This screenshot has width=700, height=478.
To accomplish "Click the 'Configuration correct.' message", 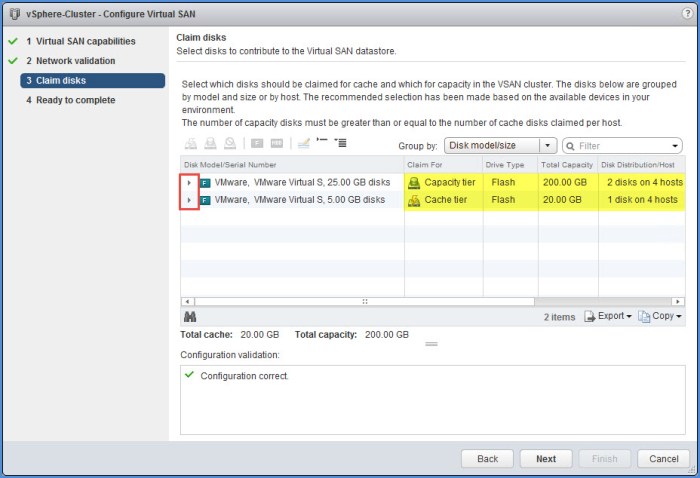I will point(244,376).
